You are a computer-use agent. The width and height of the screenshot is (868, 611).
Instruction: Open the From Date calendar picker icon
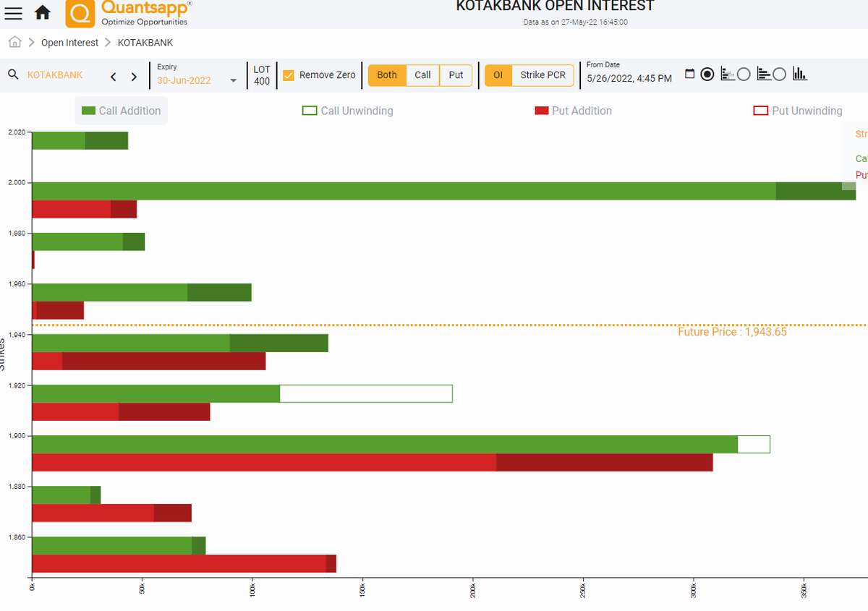[x=689, y=74]
